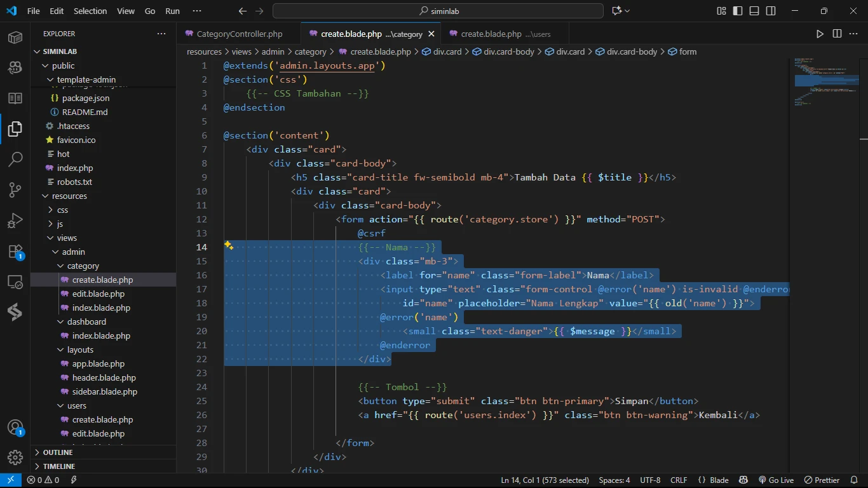This screenshot has height=488, width=868.
Task: Open the Extensions view
Action: (15, 251)
